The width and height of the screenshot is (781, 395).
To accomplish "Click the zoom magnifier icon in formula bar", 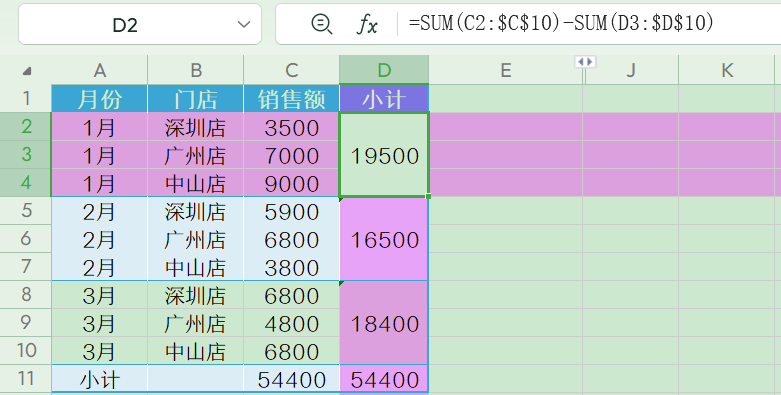I will click(321, 24).
